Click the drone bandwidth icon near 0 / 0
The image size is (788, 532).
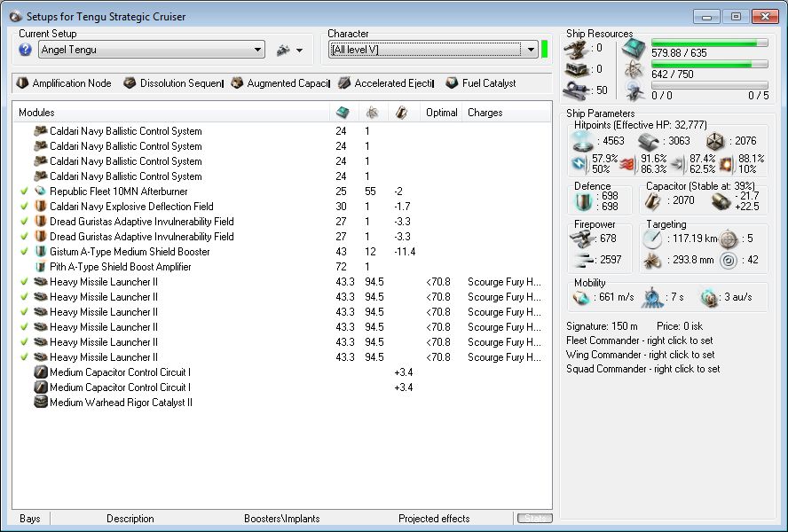pos(635,91)
